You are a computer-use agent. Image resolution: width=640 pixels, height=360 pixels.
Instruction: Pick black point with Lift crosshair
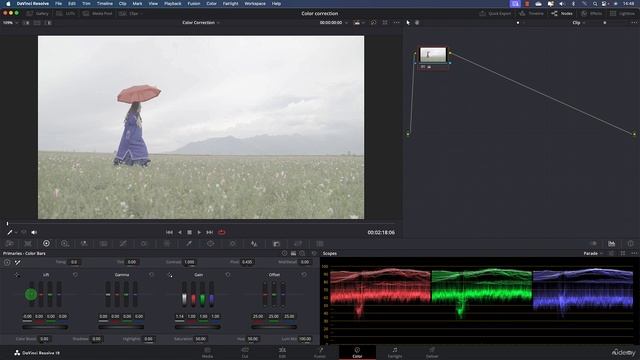tap(17, 275)
